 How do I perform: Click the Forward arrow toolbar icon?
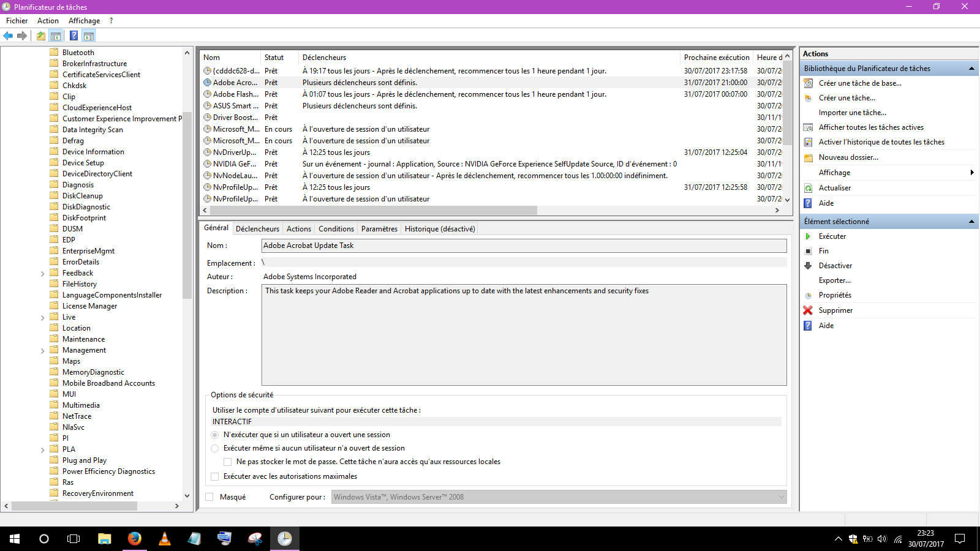click(22, 36)
